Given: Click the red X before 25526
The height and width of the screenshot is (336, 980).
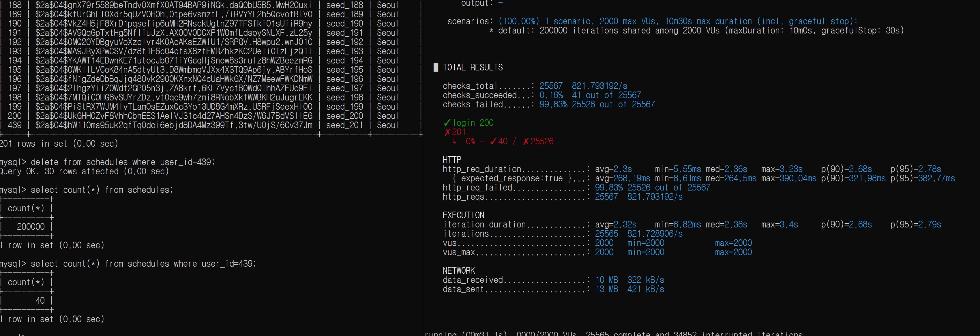Looking at the screenshot, I should click(x=526, y=141).
